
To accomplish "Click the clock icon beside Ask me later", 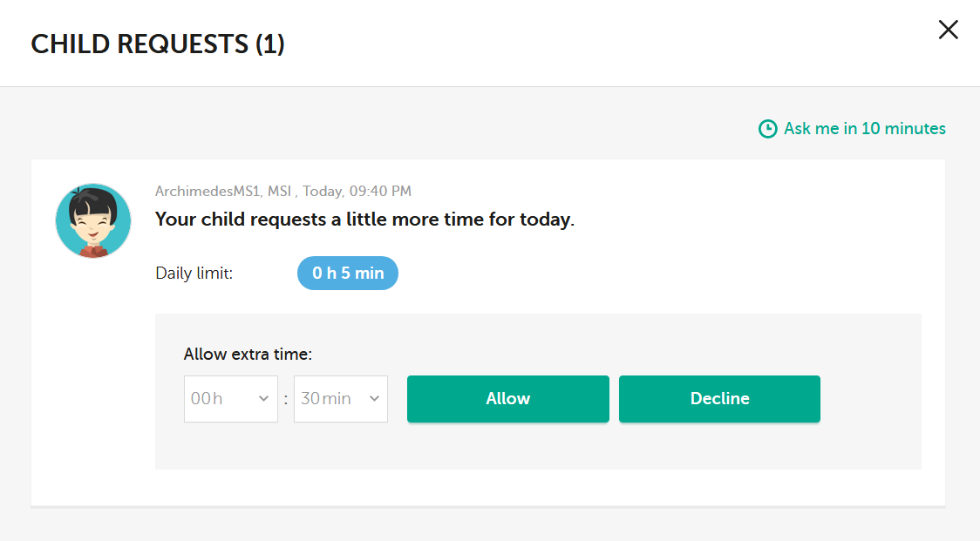I will 767,129.
